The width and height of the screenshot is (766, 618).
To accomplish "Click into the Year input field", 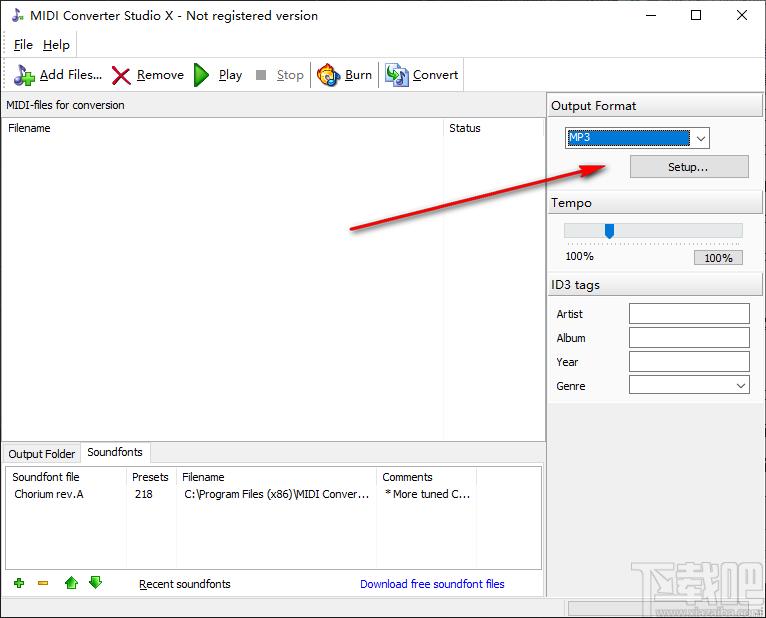I will [x=689, y=362].
